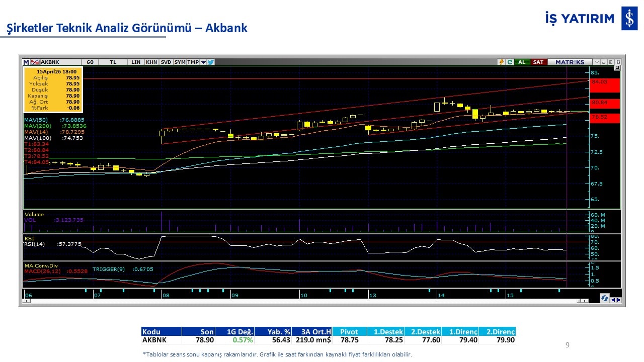This screenshot has height=362, width=644.
Task: Toggle the SVD level button
Action: 166,62
